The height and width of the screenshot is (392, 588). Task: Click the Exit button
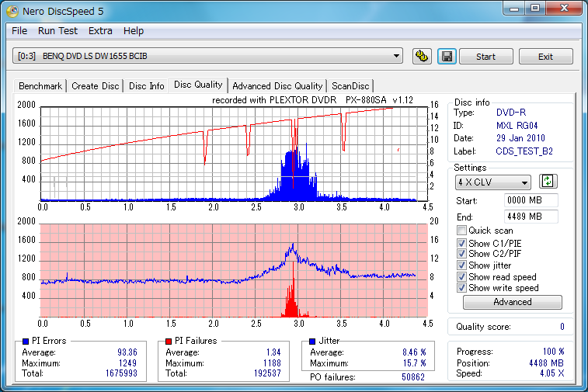[545, 57]
